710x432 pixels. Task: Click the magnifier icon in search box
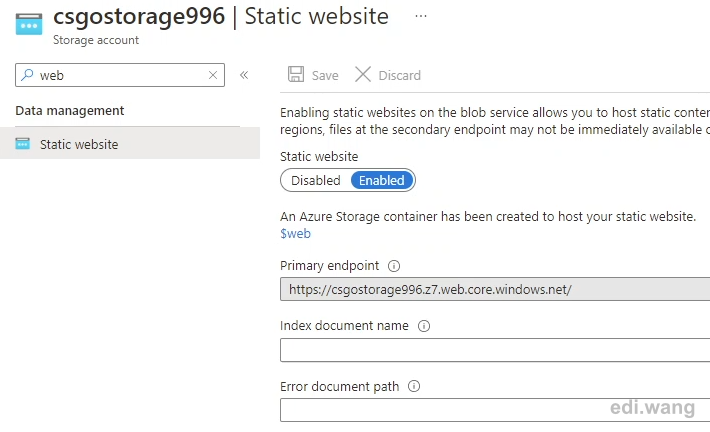tap(27, 75)
